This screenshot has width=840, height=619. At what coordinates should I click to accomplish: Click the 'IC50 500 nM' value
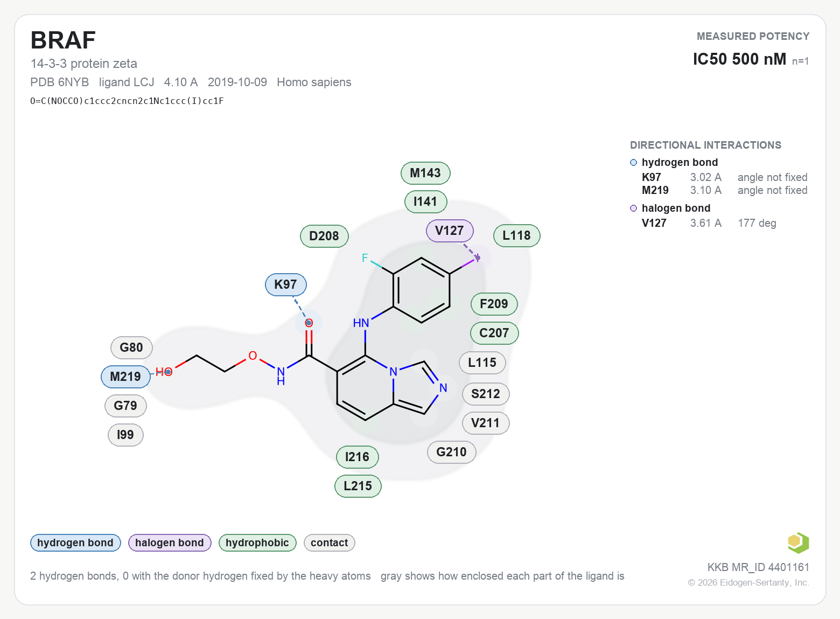(x=740, y=59)
